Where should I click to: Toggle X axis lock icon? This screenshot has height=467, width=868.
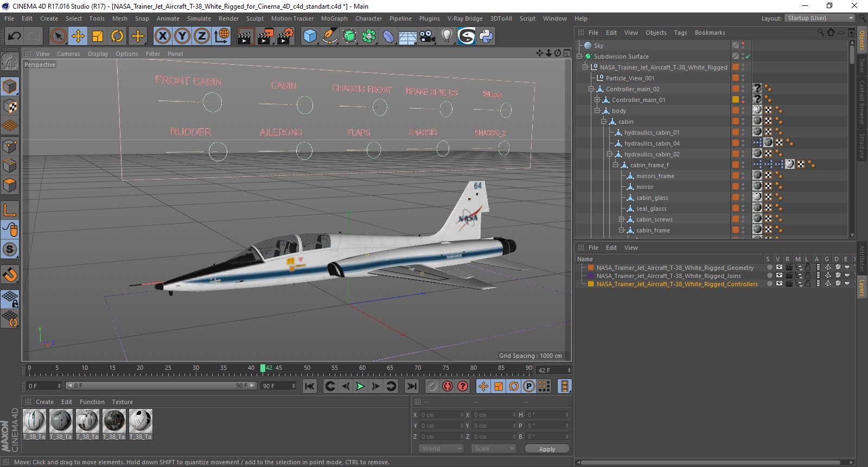163,36
